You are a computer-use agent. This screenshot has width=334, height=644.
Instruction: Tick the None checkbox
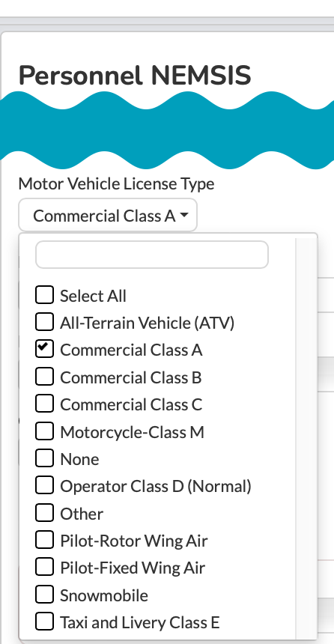point(44,458)
